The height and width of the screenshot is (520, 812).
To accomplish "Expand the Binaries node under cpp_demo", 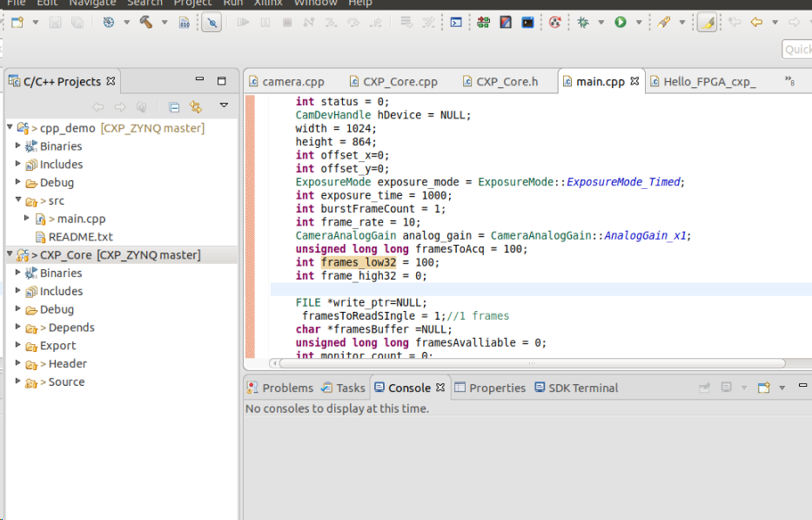I will [18, 146].
